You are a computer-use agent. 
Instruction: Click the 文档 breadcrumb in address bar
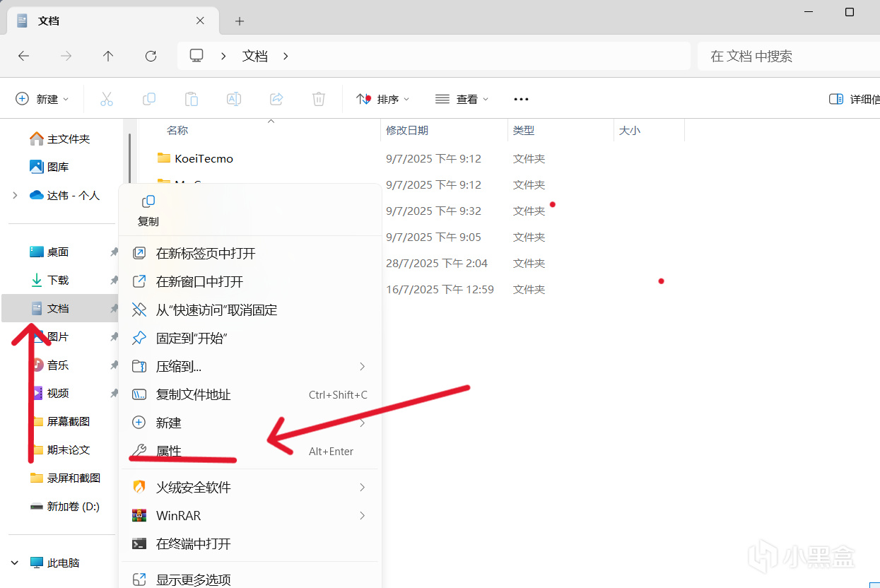[255, 56]
